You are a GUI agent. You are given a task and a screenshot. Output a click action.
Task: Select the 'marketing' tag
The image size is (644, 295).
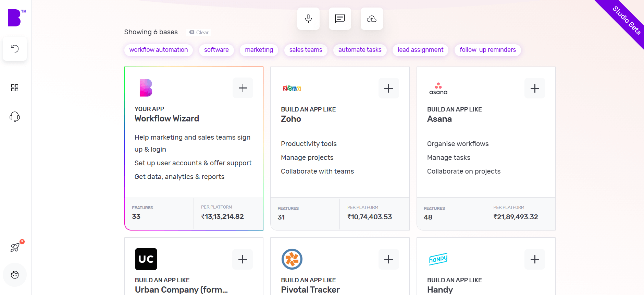(x=259, y=50)
